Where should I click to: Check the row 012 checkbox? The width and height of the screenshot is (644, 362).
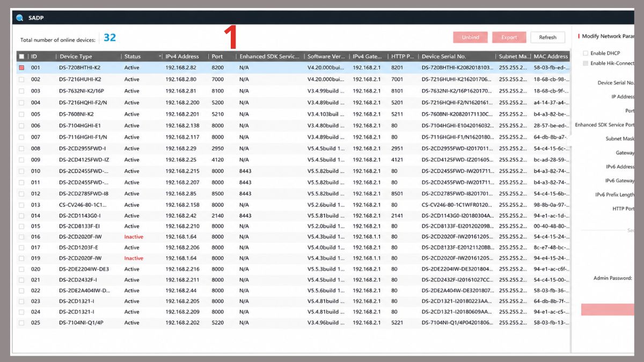point(21,194)
